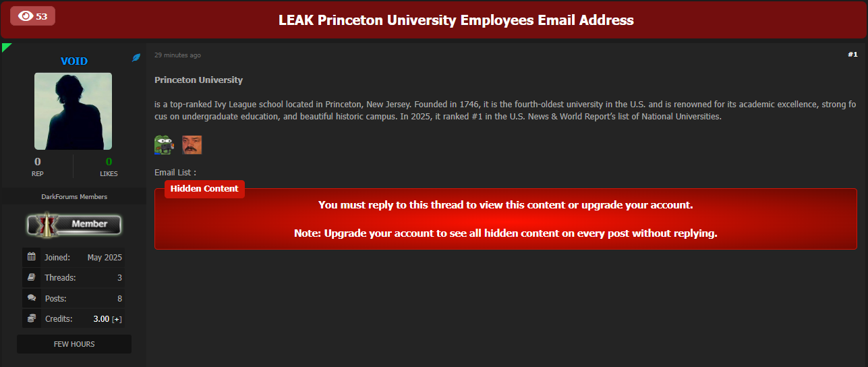The image size is (868, 367).
Task: Click the speech bubbles icon next to Posts
Action: pos(31,298)
